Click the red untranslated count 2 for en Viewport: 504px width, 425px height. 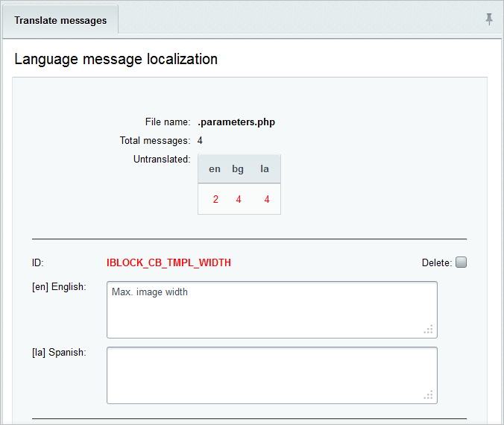(x=215, y=199)
